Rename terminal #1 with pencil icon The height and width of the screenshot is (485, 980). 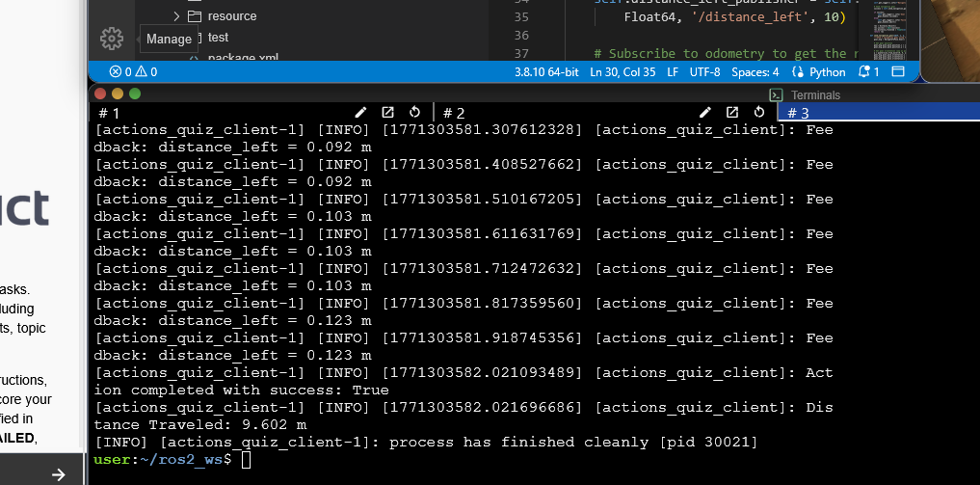[361, 113]
